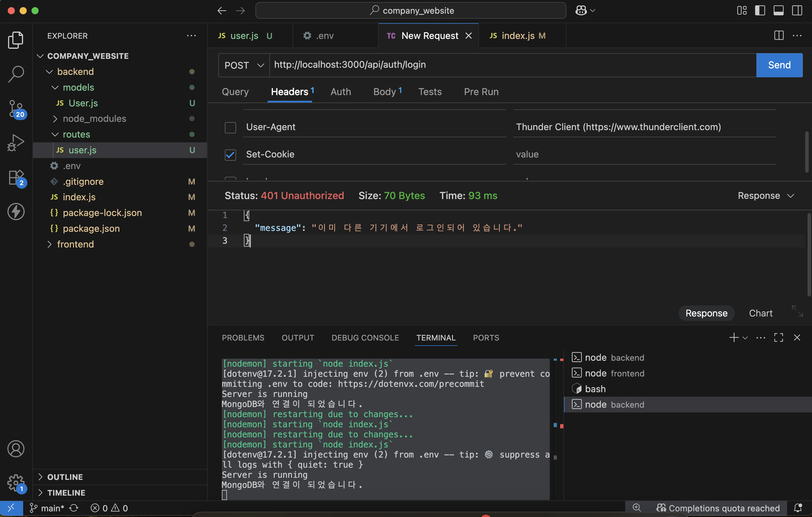The height and width of the screenshot is (517, 812).
Task: Open the index.js editor tab
Action: point(522,36)
